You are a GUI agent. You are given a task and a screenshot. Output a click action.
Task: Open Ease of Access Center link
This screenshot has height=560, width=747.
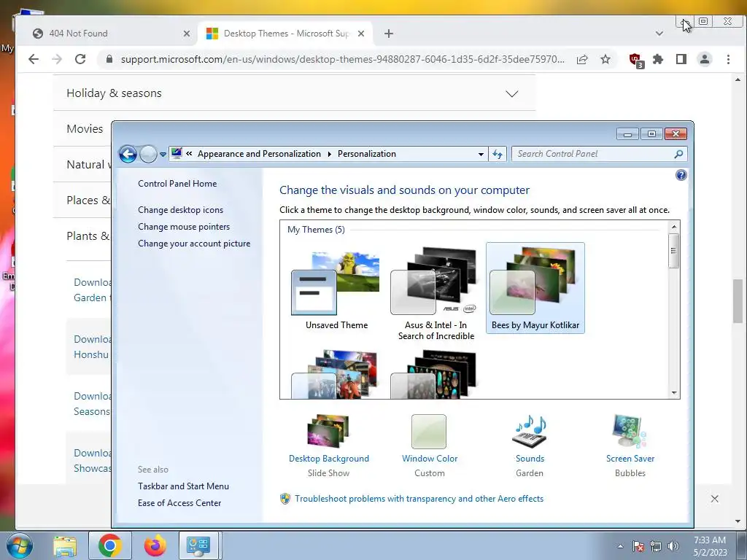point(179,503)
